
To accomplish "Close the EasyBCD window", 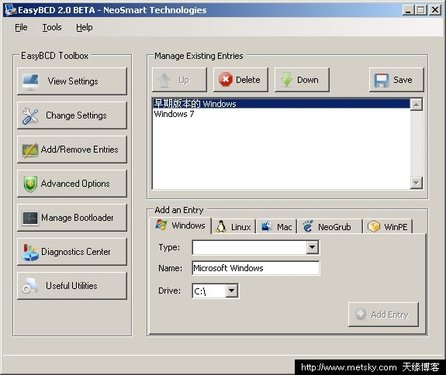I will [x=435, y=10].
